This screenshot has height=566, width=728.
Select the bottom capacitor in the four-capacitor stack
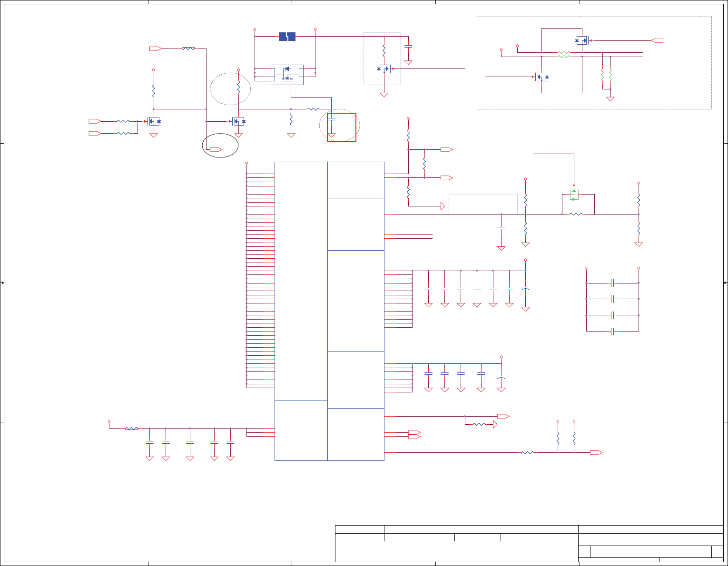[x=612, y=332]
